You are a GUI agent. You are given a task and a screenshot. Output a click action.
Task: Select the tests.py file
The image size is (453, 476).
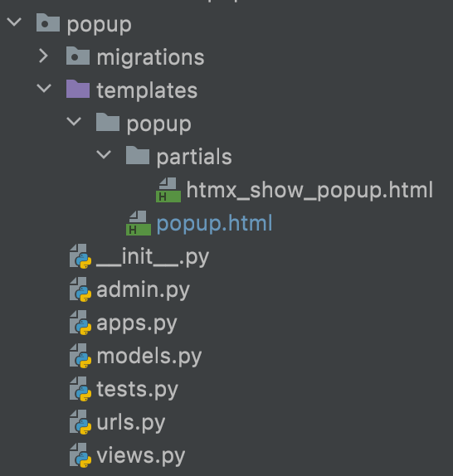[137, 389]
